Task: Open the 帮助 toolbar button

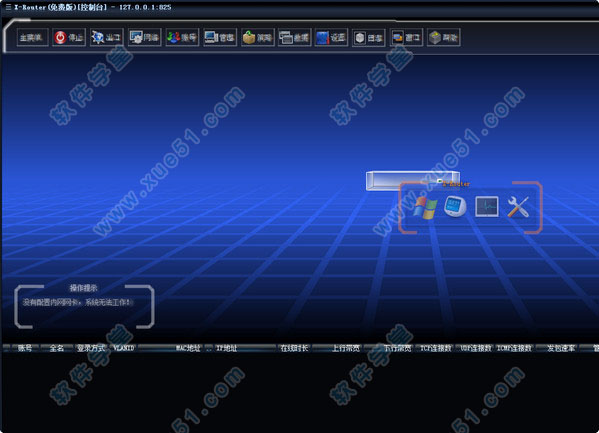Action: point(444,37)
